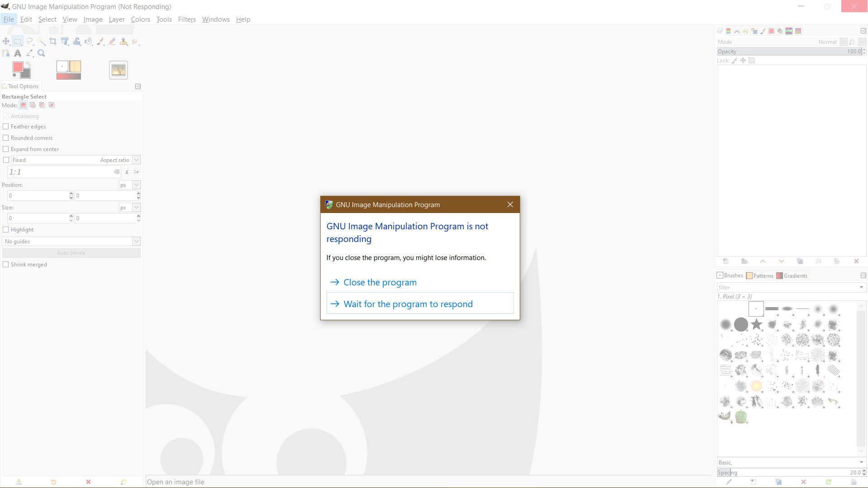868x488 pixels.
Task: Open the File menu
Action: 9,19
